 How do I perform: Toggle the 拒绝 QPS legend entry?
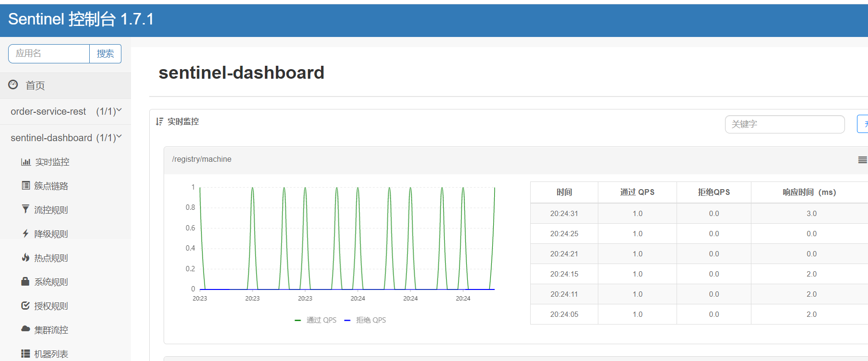(x=365, y=320)
